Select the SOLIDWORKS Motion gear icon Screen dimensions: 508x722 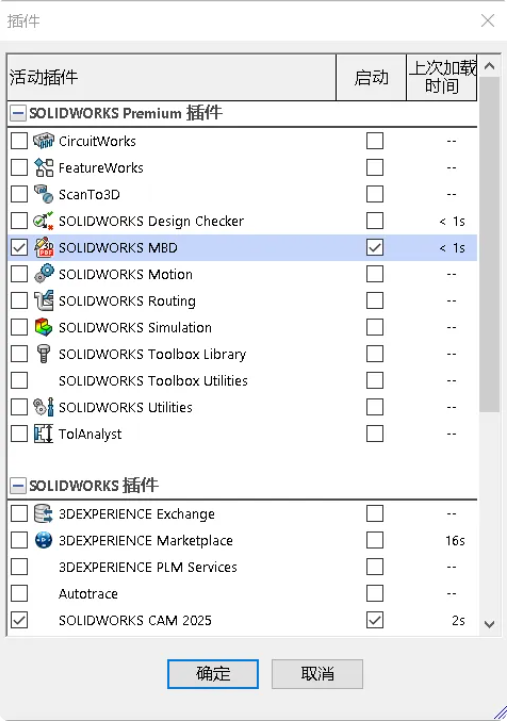point(44,274)
